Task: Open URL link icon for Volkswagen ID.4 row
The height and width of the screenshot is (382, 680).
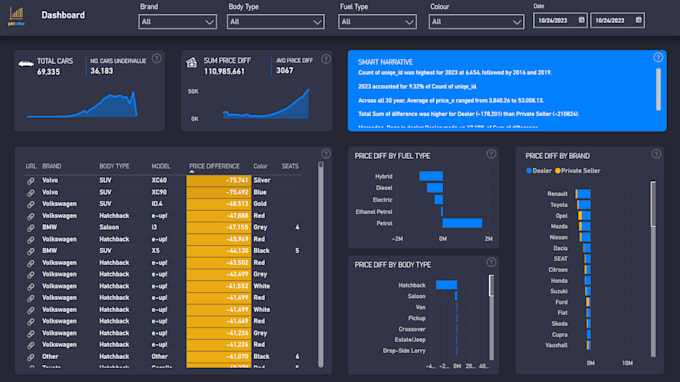Action: point(30,204)
